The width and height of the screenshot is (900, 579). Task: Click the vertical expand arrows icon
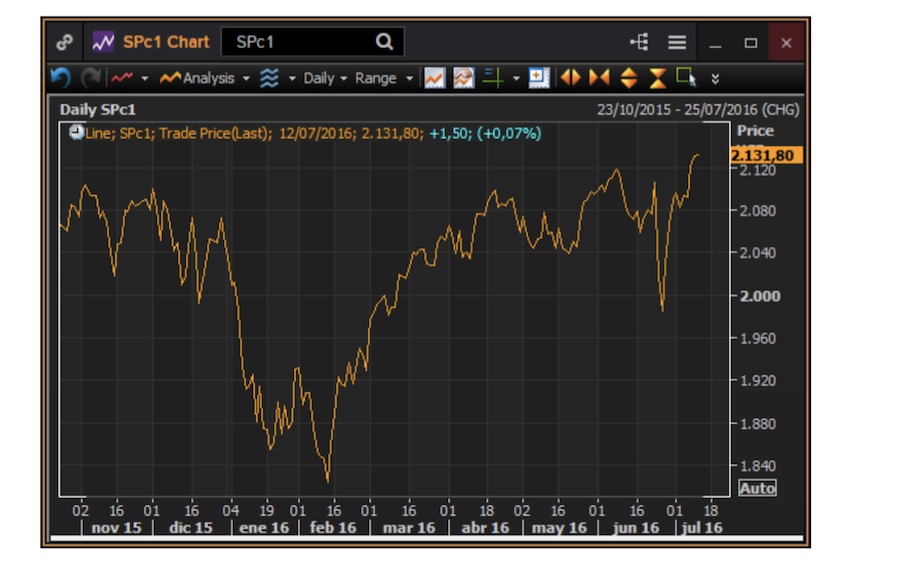(629, 77)
